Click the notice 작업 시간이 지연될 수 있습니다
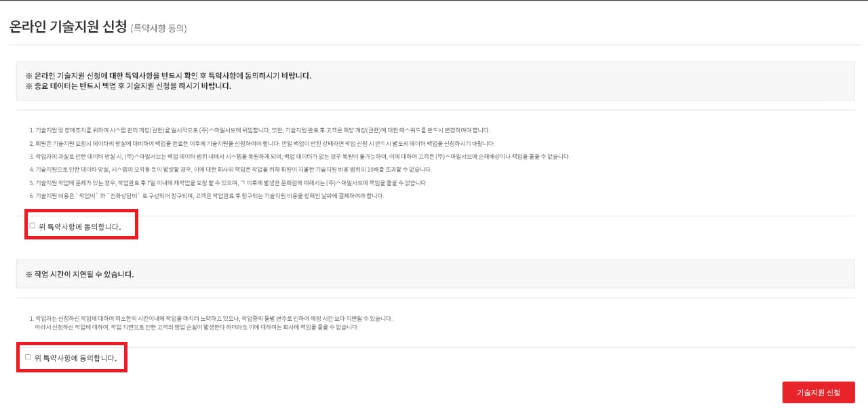This screenshot has width=868, height=409. (79, 275)
